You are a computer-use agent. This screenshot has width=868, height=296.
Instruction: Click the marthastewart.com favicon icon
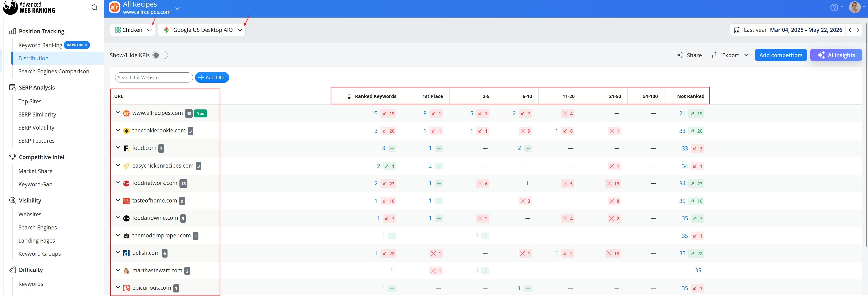click(x=126, y=271)
